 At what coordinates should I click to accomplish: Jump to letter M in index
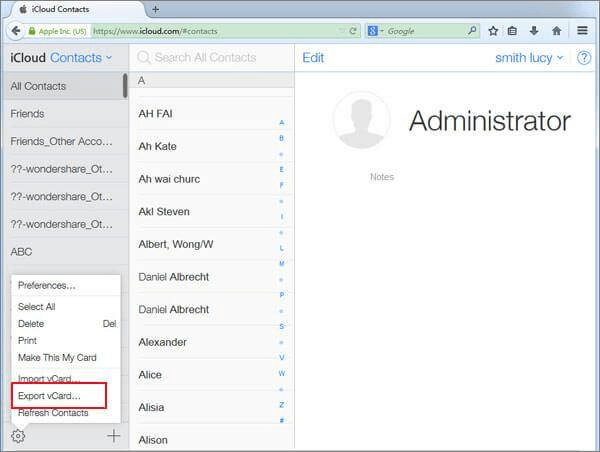pyautogui.click(x=282, y=263)
